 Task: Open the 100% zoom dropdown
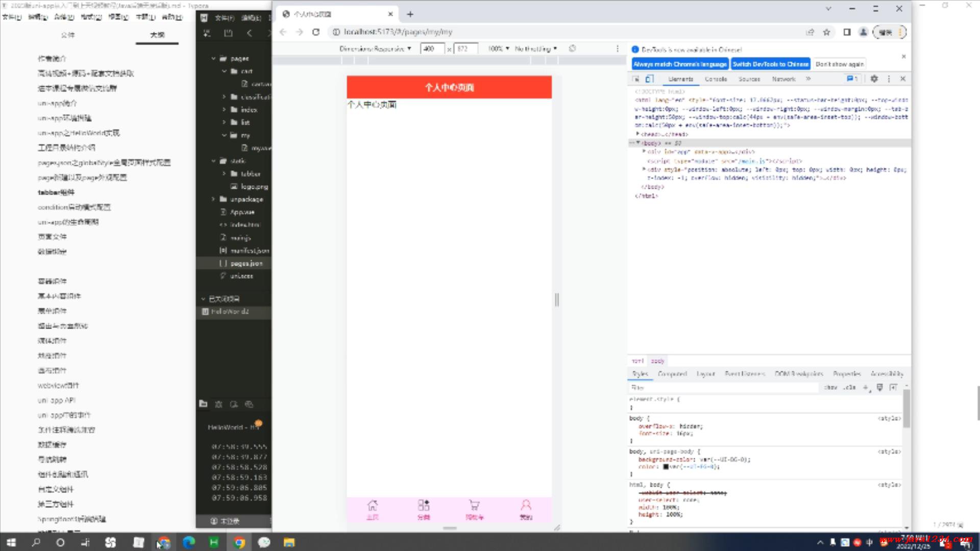click(x=499, y=49)
